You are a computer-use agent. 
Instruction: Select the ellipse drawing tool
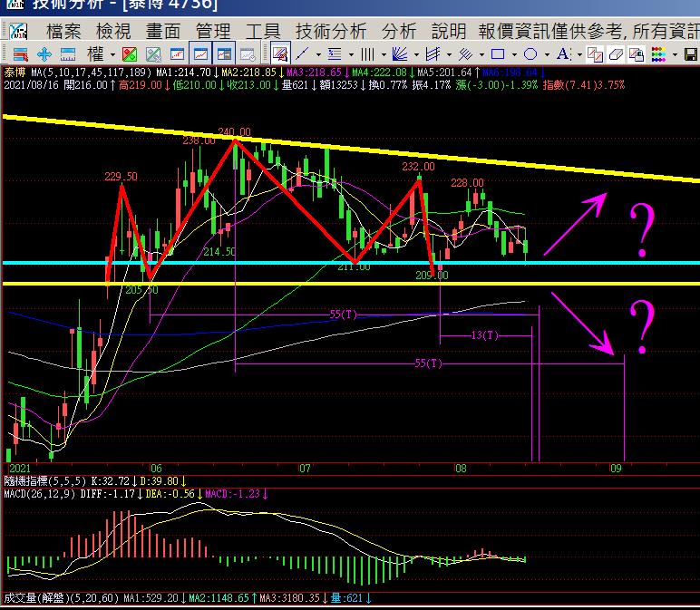(531, 54)
